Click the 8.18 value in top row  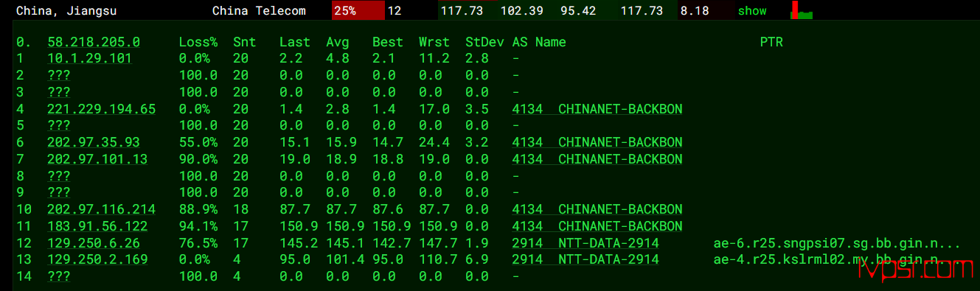pos(695,11)
